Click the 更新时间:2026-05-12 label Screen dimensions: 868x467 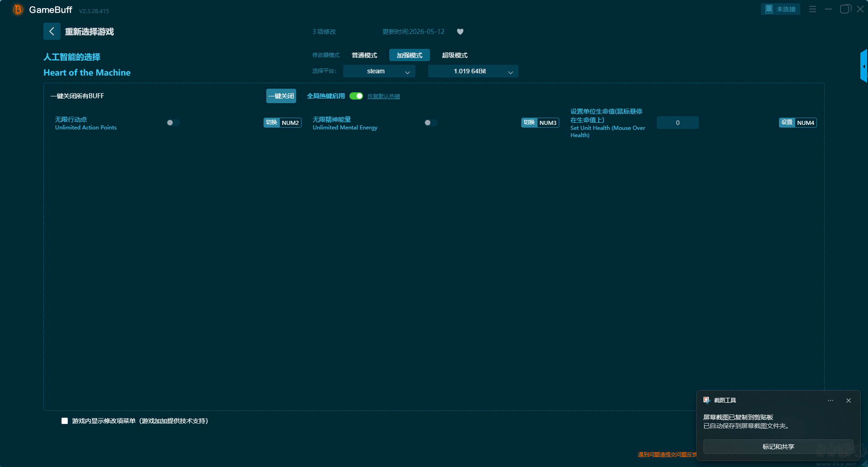pyautogui.click(x=413, y=32)
